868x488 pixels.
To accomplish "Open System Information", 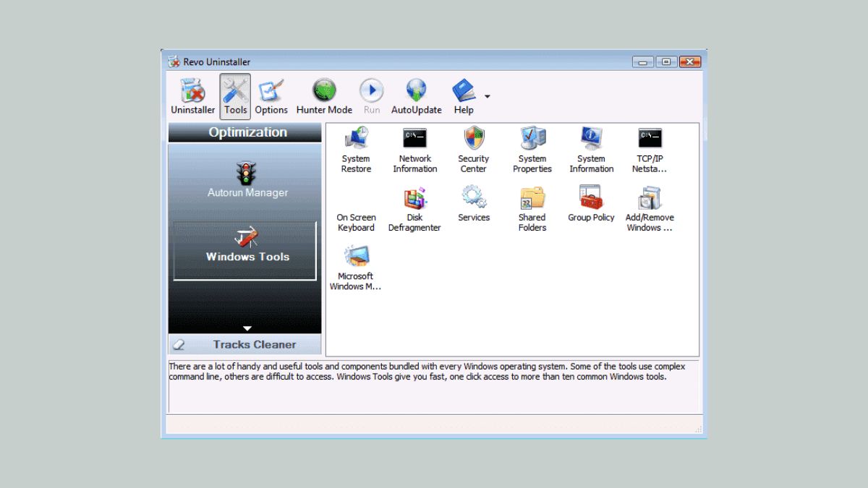I will click(591, 150).
